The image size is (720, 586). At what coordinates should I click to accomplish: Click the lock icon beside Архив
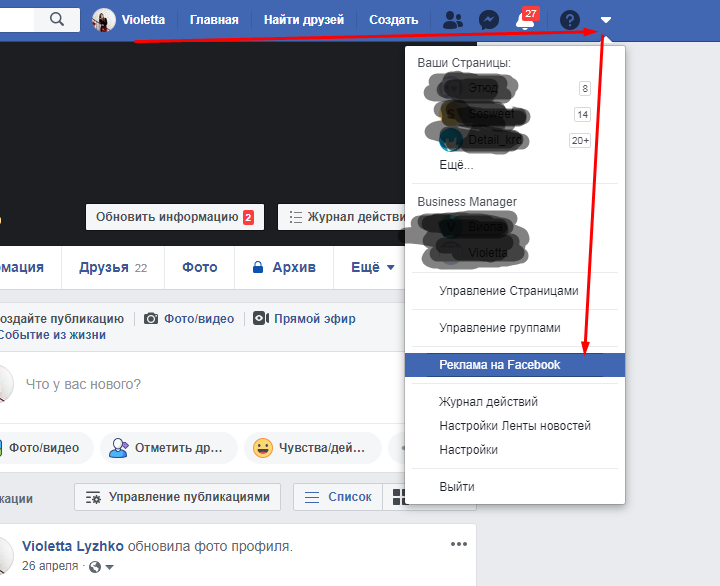click(258, 267)
